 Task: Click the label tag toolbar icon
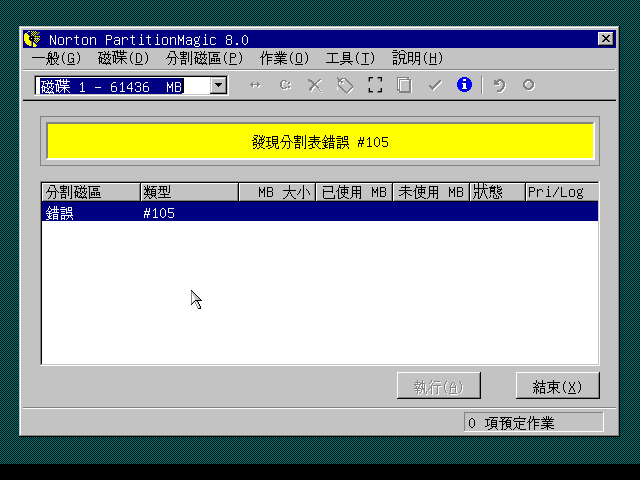pos(345,85)
